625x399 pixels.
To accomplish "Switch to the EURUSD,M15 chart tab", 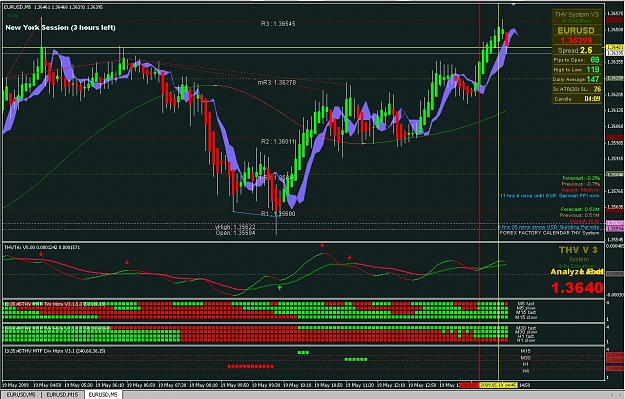I will (x=62, y=395).
